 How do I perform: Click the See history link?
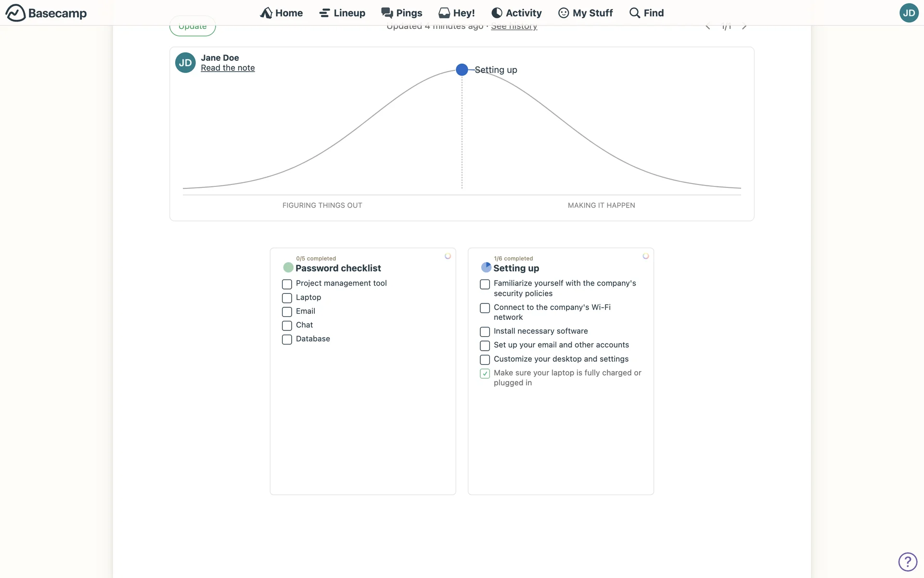click(x=514, y=27)
